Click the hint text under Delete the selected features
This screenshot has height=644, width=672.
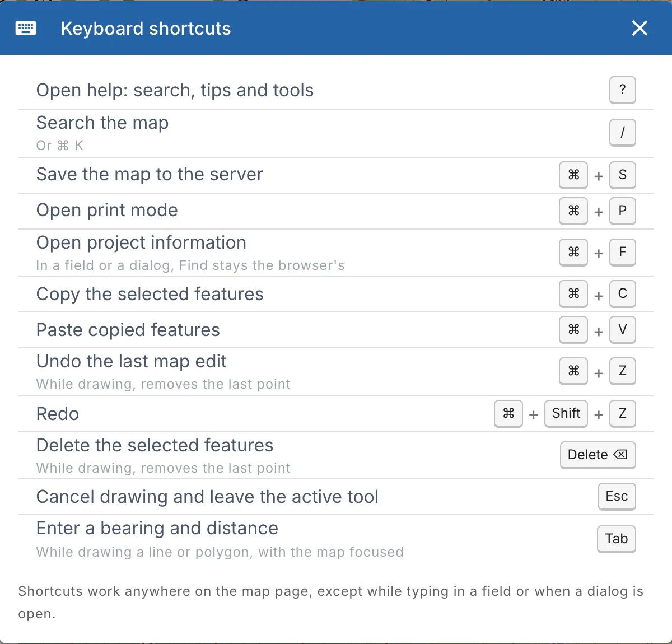pos(164,468)
